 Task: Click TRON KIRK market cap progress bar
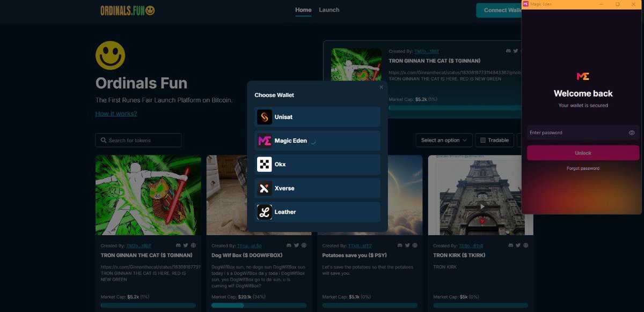coord(481,305)
